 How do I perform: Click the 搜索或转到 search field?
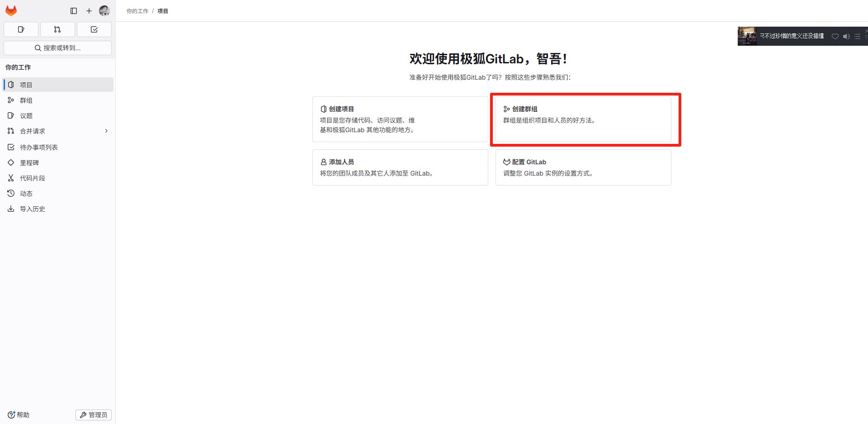(x=57, y=48)
